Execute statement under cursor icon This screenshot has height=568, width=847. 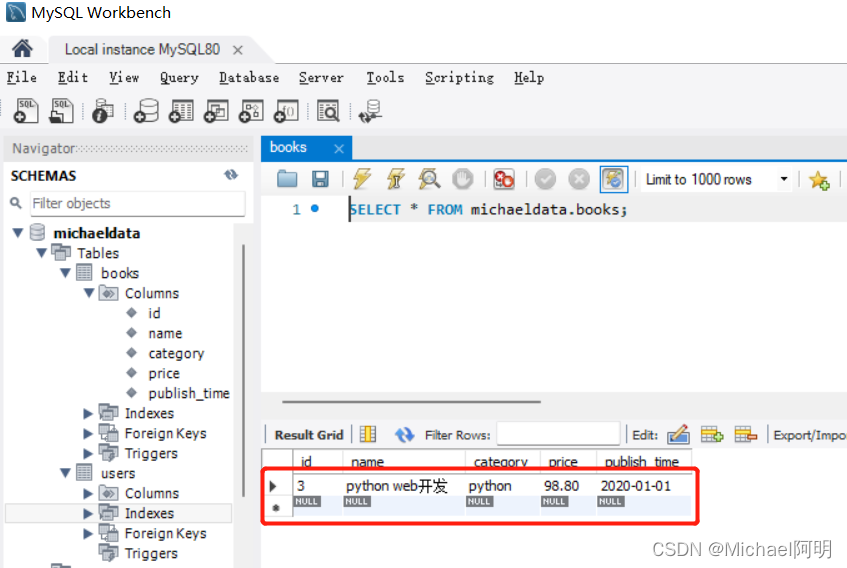(x=395, y=179)
